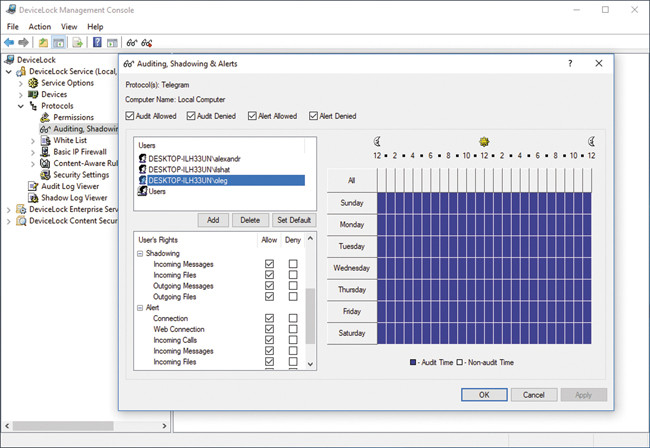
Task: Click the Help icon in the toolbar
Action: [97, 43]
